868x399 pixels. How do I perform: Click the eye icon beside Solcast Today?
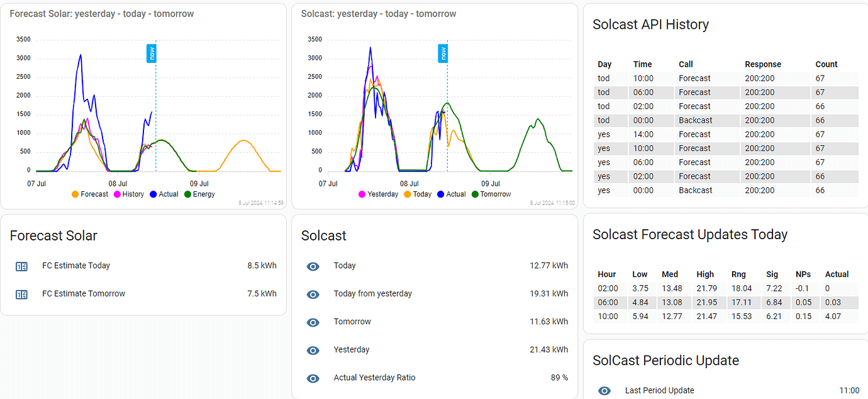pyautogui.click(x=313, y=266)
